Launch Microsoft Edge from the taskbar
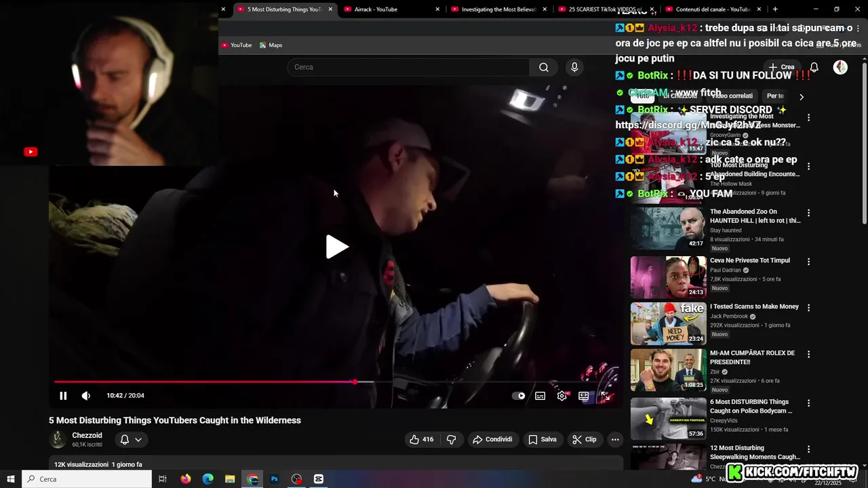This screenshot has height=488, width=868. pyautogui.click(x=208, y=479)
